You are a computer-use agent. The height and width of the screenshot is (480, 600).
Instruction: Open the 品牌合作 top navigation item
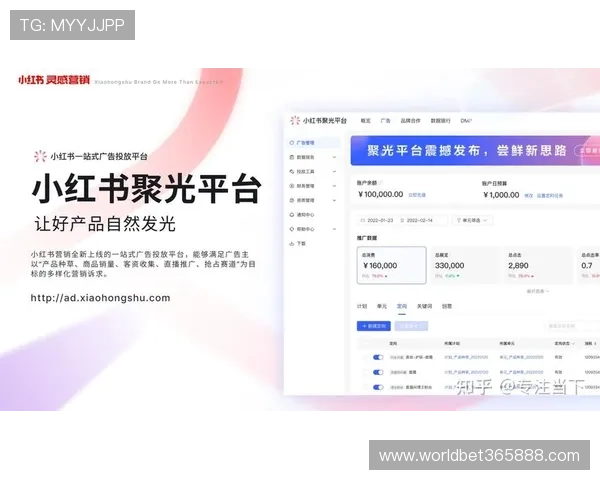410,121
